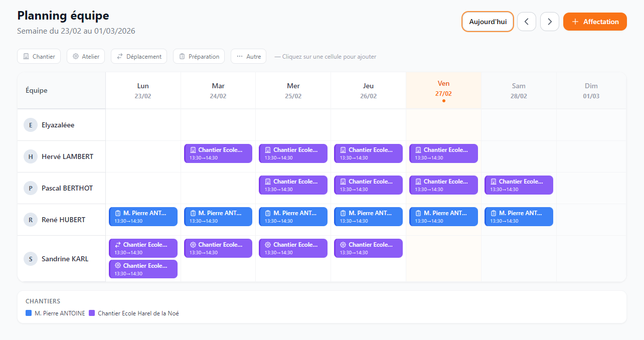Click the E avatar for Elyazaléee
This screenshot has width=644, height=340.
[31, 125]
